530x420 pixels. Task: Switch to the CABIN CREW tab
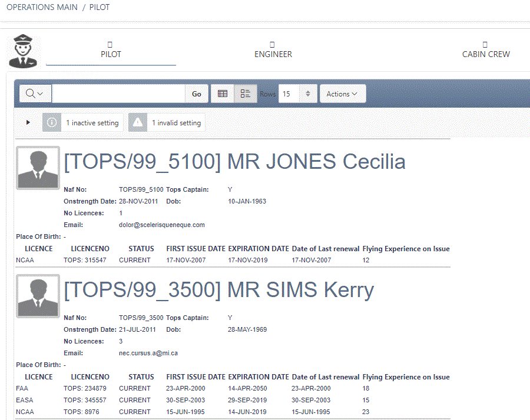pos(486,54)
